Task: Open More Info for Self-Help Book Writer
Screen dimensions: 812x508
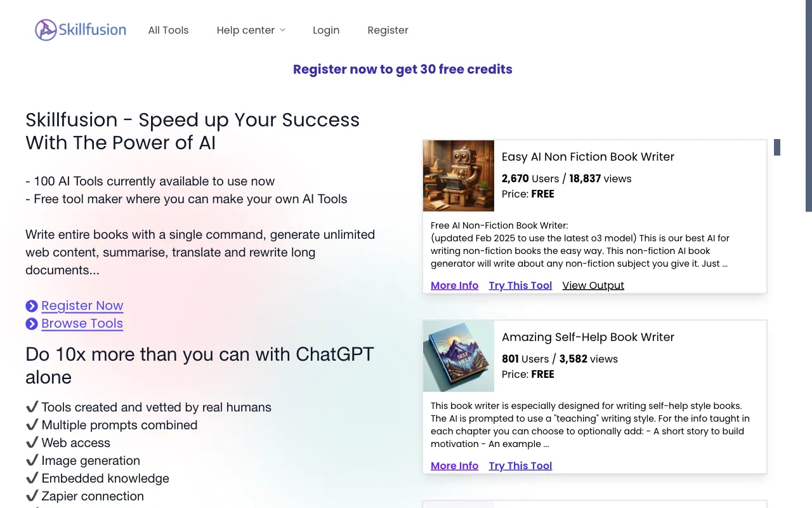Action: click(x=454, y=465)
